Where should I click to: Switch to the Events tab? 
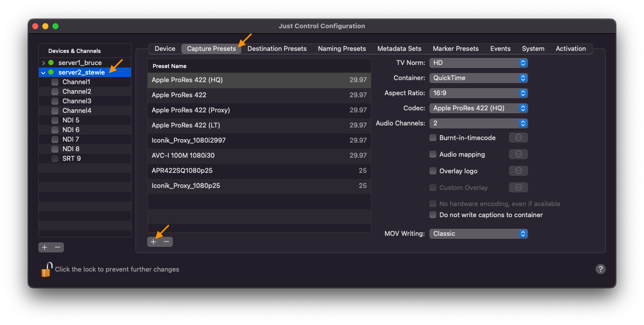click(x=500, y=49)
